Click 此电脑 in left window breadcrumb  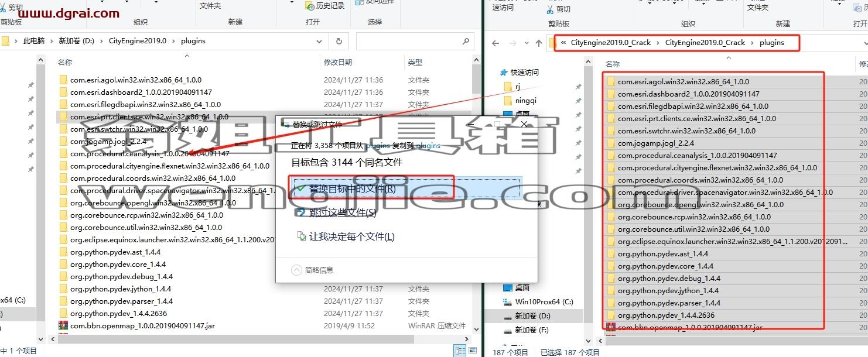(33, 41)
